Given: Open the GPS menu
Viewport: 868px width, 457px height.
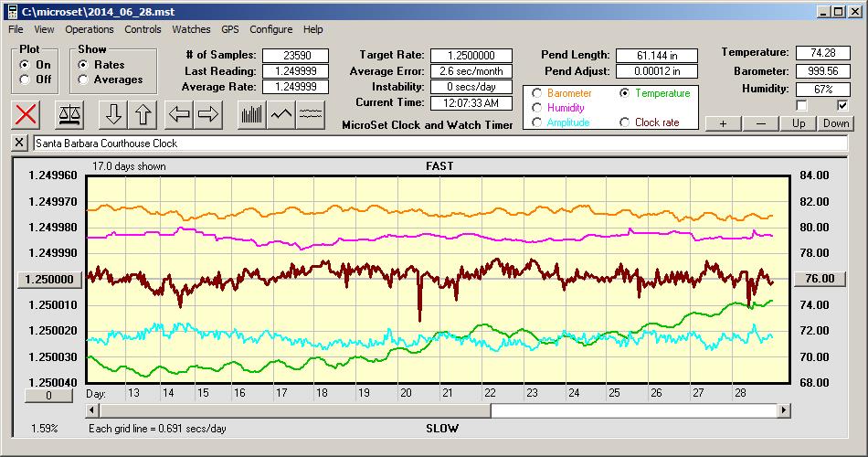Looking at the screenshot, I should 229,29.
